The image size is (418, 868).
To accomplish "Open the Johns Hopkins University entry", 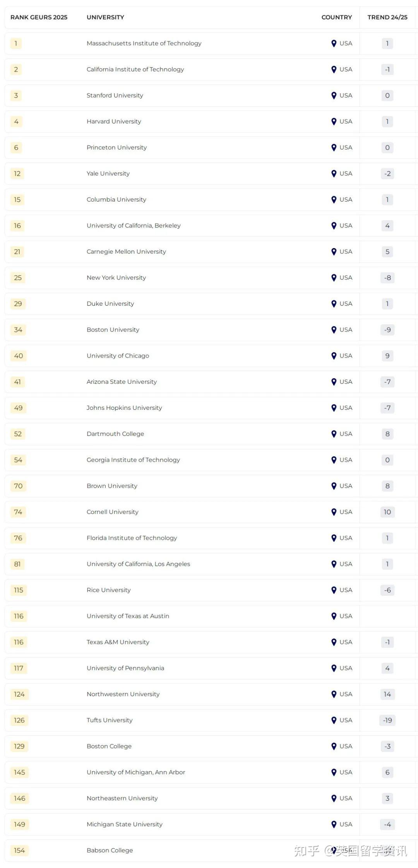I will coord(124,408).
